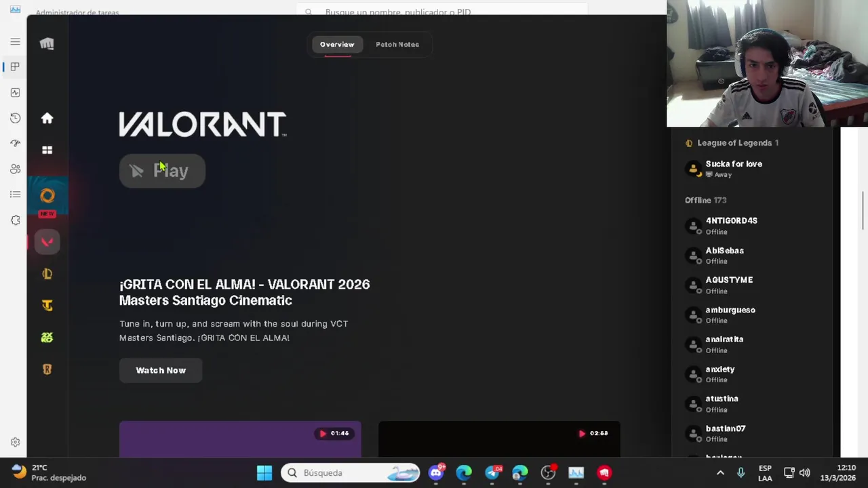Switch to the Overview tab
The height and width of the screenshot is (488, 868).
tap(337, 45)
